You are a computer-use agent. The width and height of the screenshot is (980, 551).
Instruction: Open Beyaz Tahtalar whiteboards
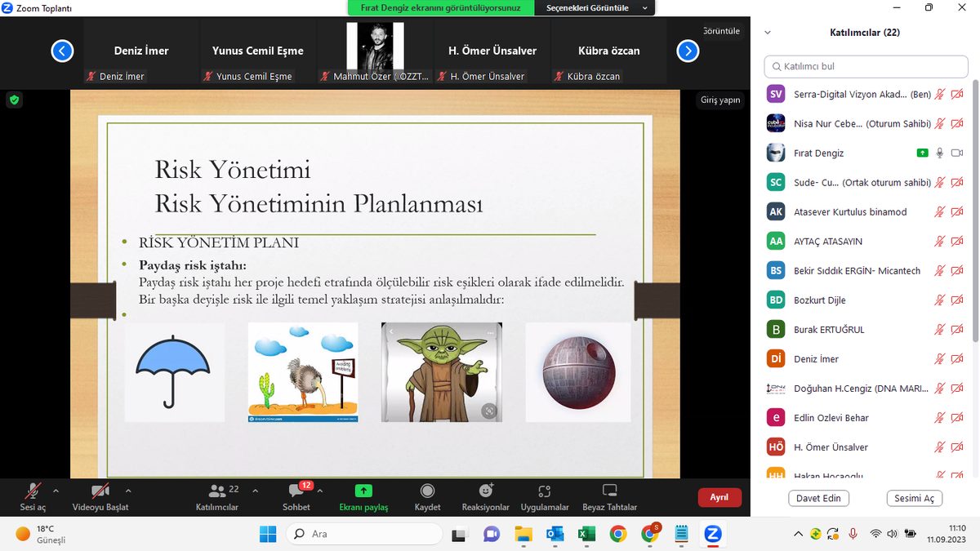click(609, 496)
